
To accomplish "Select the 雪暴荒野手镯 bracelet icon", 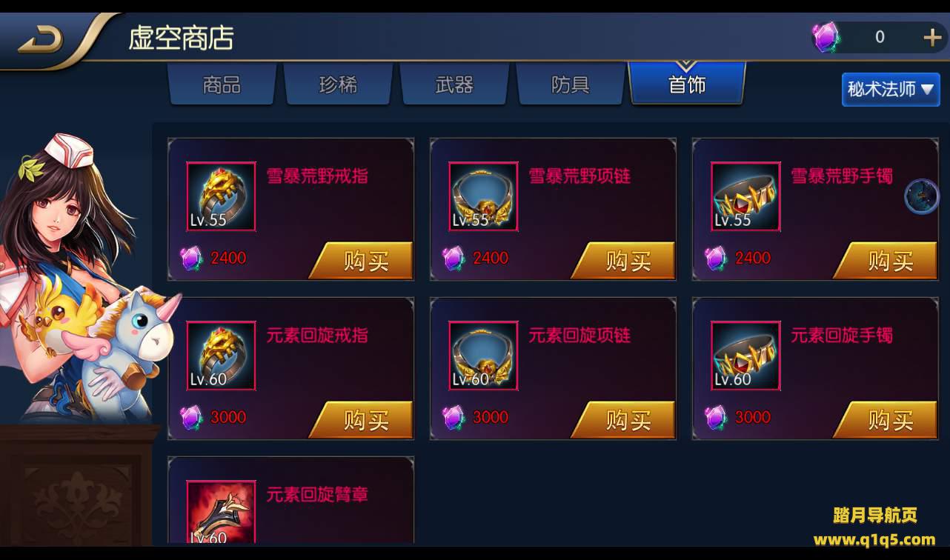I will (745, 196).
